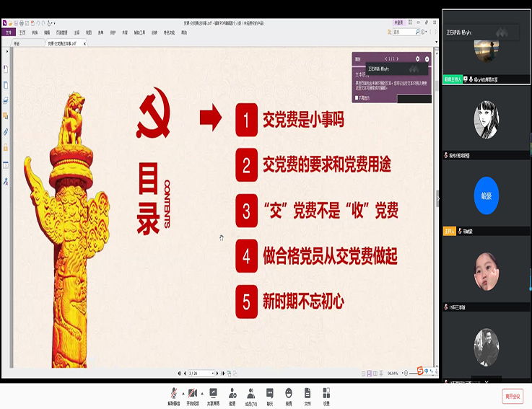Collapse the ribbon arrow at top right
Screen dimensions: 532x409
pos(436,42)
